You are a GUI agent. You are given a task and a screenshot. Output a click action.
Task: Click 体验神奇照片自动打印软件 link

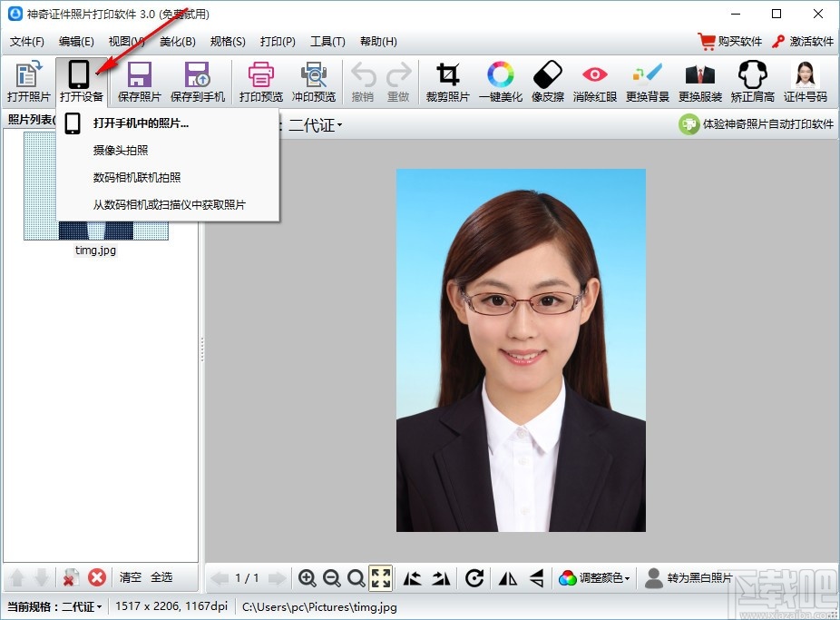[756, 123]
